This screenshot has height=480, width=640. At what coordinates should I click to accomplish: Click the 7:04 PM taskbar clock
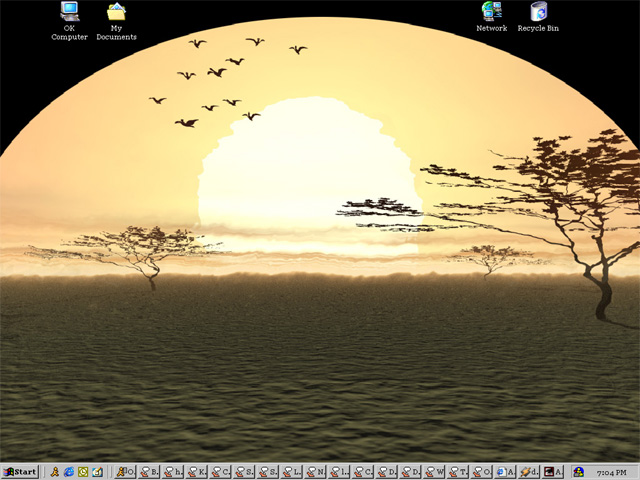tap(612, 471)
